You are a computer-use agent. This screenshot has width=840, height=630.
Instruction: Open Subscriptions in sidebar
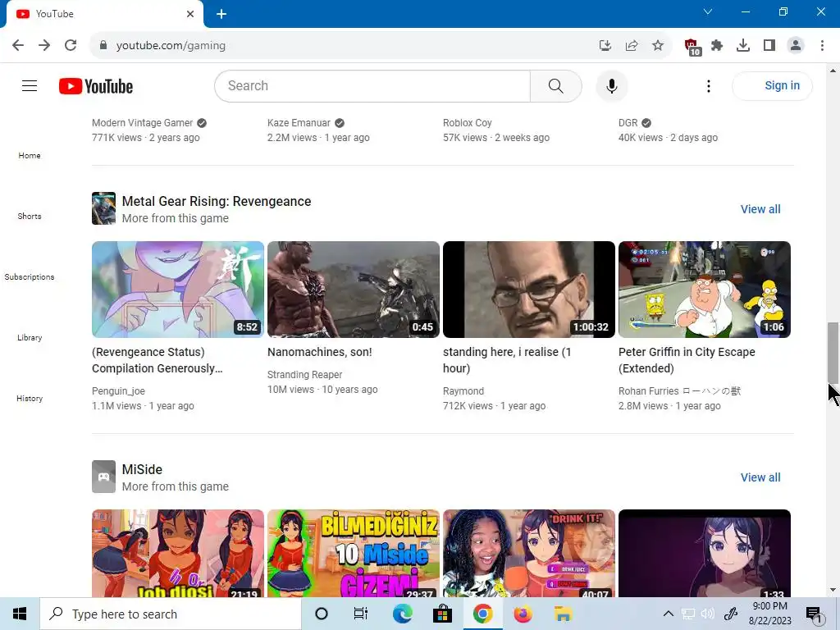pyautogui.click(x=30, y=276)
